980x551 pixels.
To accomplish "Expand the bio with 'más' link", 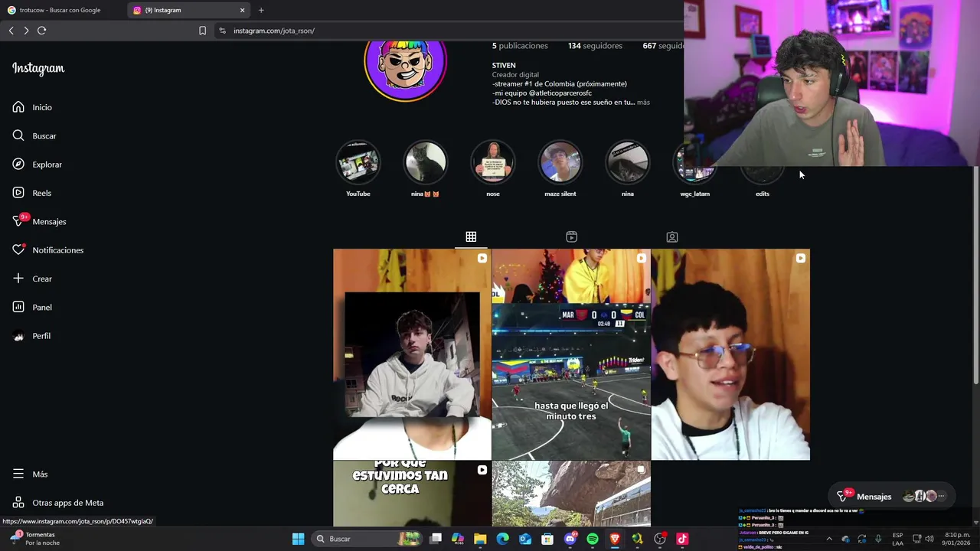I will coord(643,103).
